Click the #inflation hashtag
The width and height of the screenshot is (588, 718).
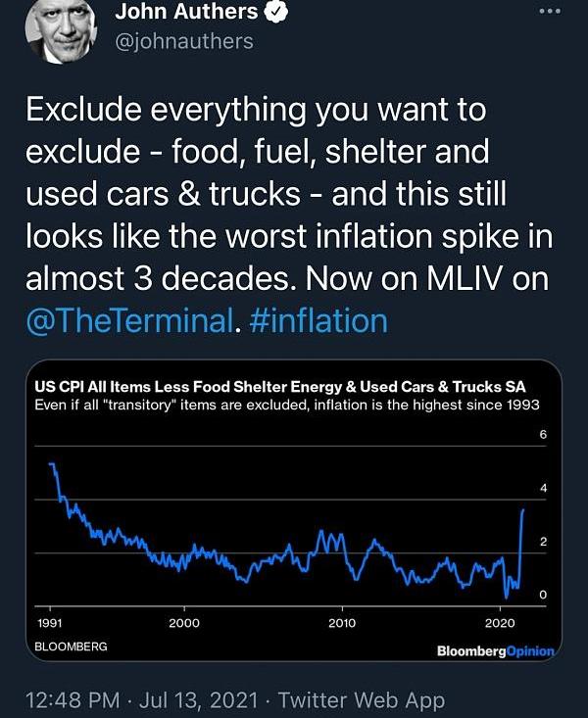318,320
